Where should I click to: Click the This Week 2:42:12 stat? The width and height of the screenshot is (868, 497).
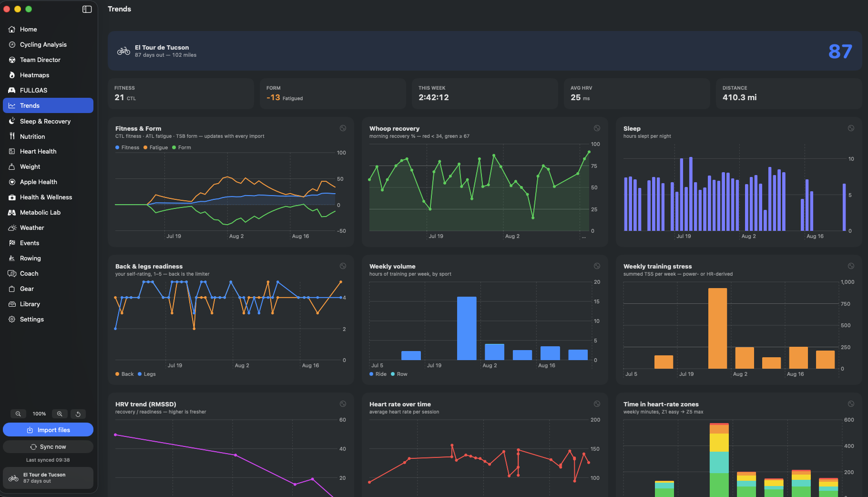[485, 93]
